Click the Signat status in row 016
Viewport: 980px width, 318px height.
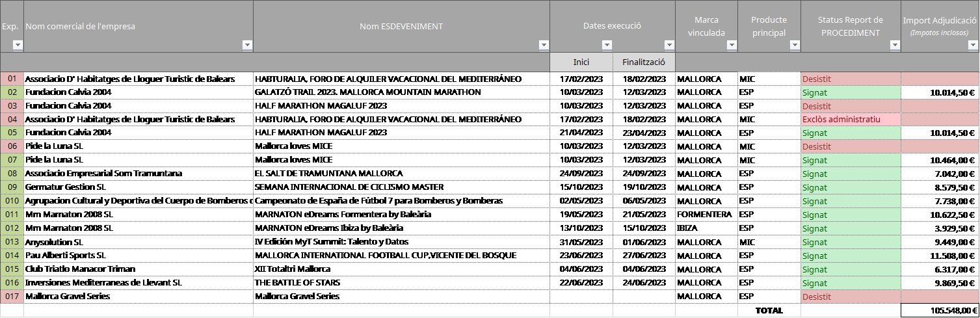click(851, 282)
